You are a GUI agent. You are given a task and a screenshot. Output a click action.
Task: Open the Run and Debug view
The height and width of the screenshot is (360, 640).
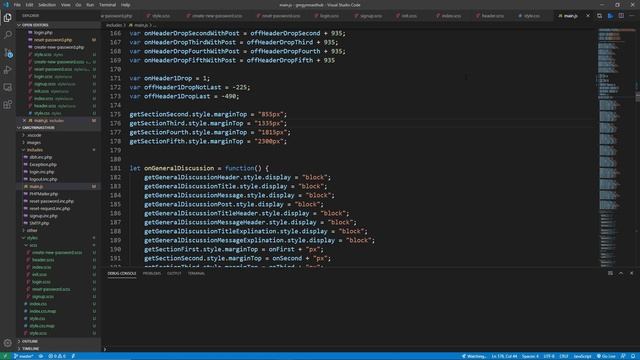[7, 70]
